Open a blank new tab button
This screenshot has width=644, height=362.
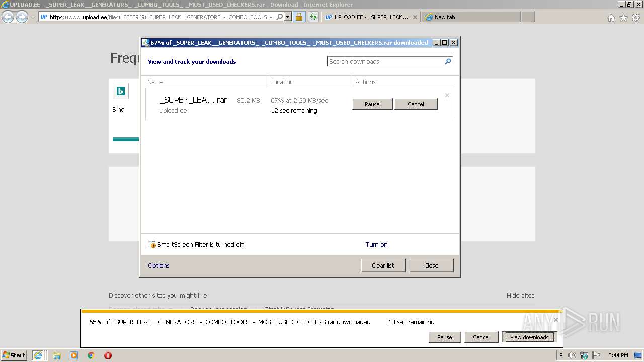[528, 17]
